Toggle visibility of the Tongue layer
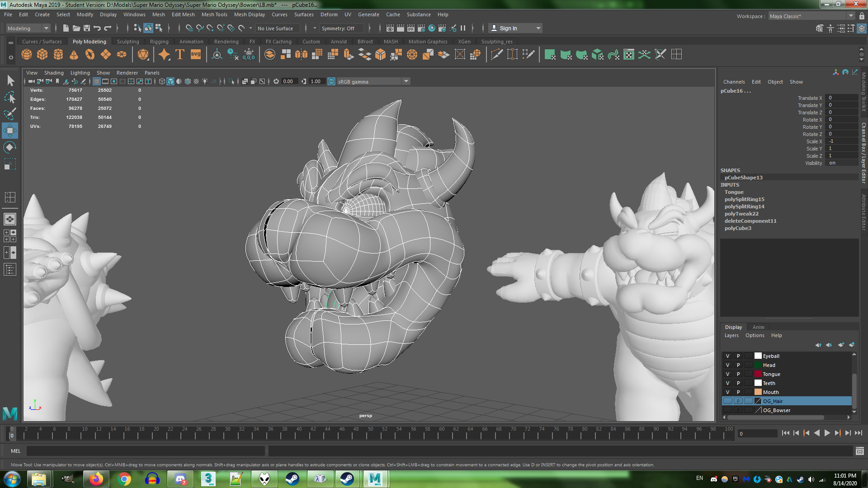 click(x=727, y=374)
